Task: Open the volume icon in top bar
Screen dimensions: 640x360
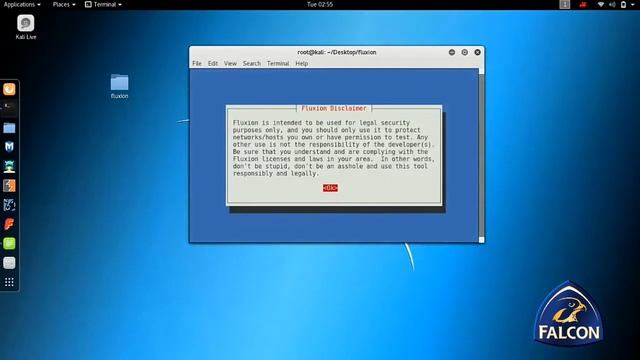Action: (612, 4)
